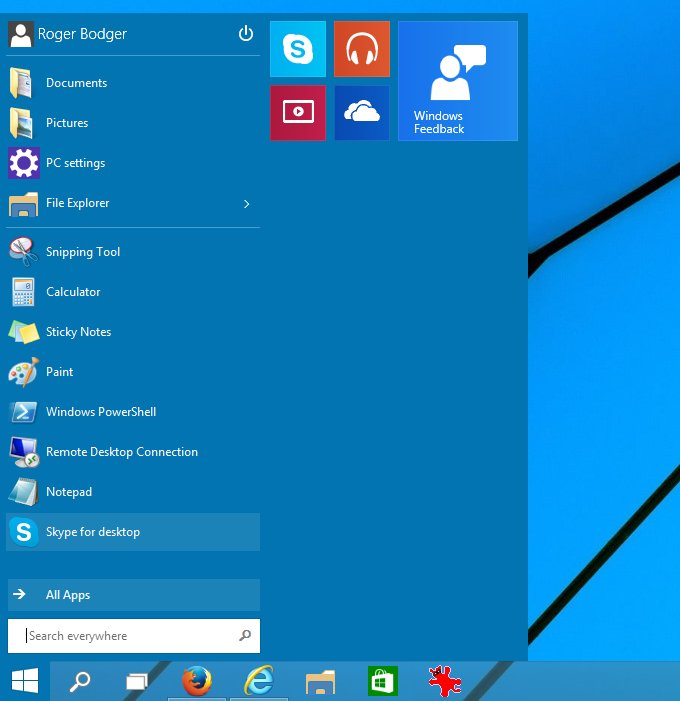Launch Sticky Notes by its label
The height and width of the screenshot is (701, 680).
pyautogui.click(x=78, y=332)
